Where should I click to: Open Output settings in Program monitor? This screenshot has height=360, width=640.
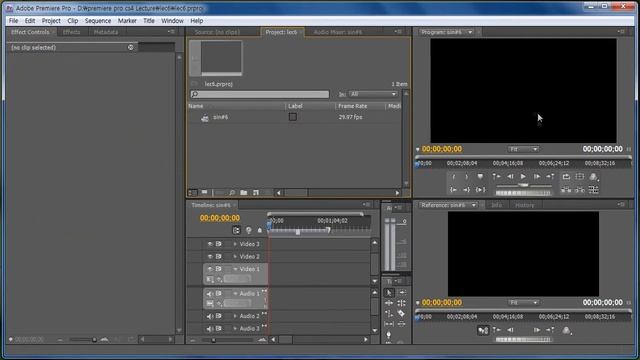pyautogui.click(x=593, y=177)
